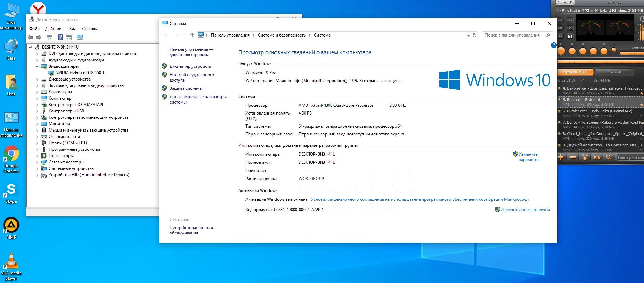Click AIMP playlist sort arrows icon
Image resolution: width=644 pixels, height=283 pixels.
[x=597, y=157]
